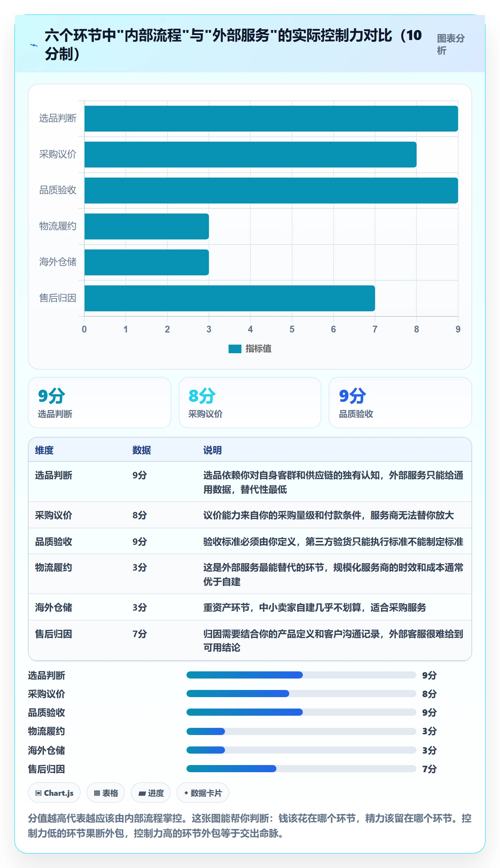Click the 采购议价 progress bar
Image resolution: width=500 pixels, height=868 pixels.
point(301,694)
